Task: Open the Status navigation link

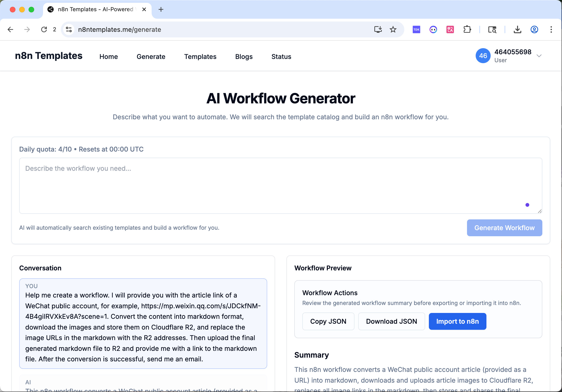Action: [x=281, y=57]
